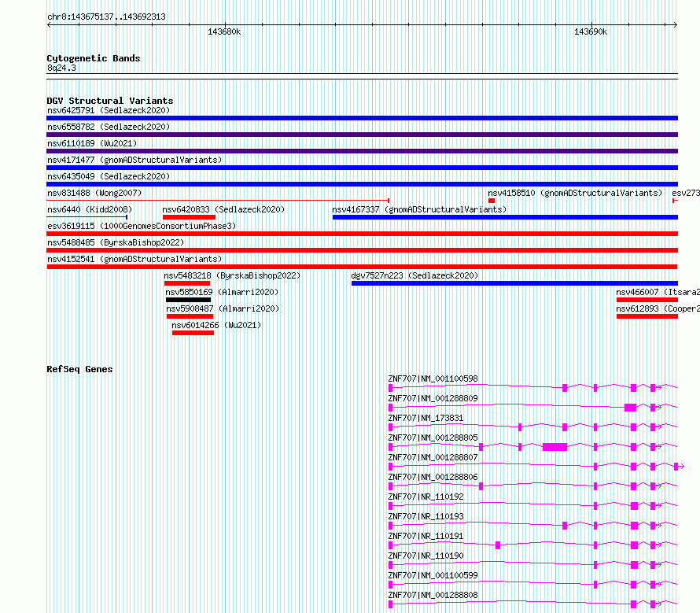Click the blue bar under dgv7527n223

514,283
